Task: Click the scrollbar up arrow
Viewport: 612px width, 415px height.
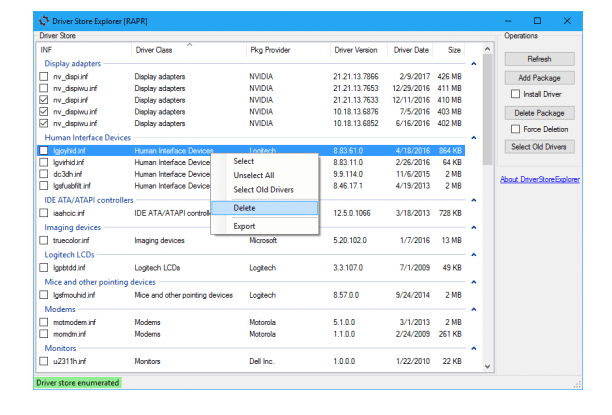Action: point(487,49)
